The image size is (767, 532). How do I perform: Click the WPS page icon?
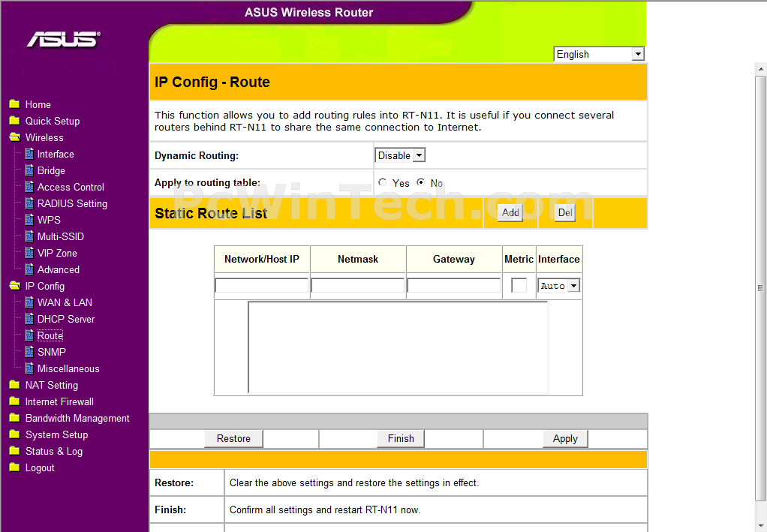tap(29, 220)
